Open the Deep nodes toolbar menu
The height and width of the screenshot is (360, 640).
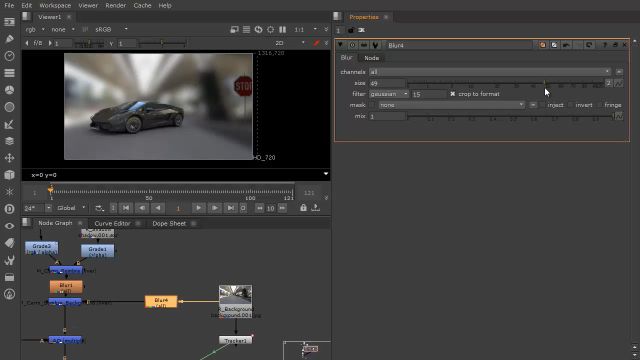coord(9,209)
